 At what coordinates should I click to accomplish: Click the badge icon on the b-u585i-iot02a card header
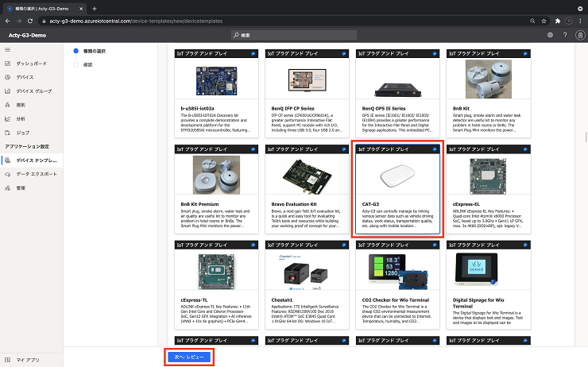(x=253, y=53)
